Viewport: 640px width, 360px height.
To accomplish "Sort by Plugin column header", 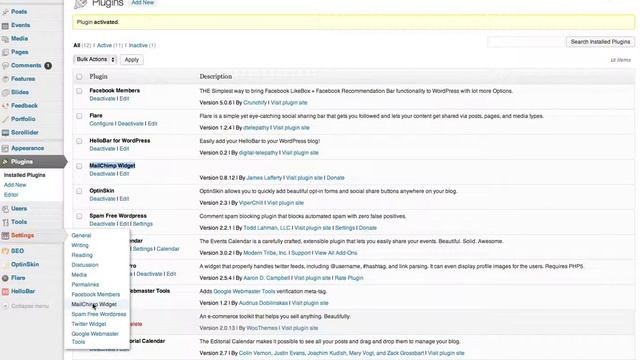I will 98,76.
